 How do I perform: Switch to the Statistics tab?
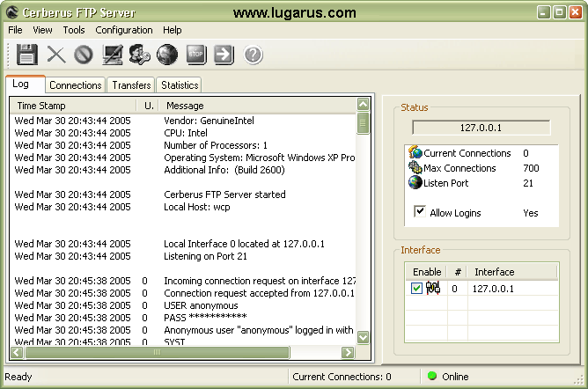[x=180, y=85]
